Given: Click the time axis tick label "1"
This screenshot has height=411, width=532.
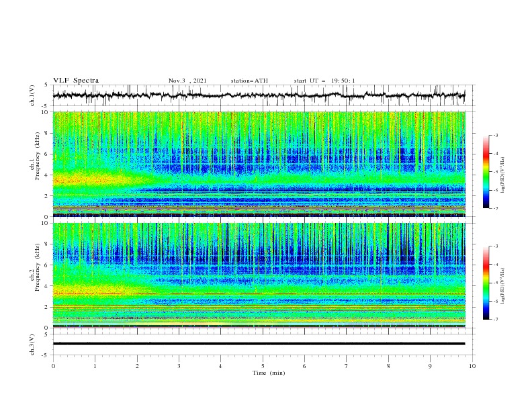Looking at the screenshot, I should click(x=95, y=366).
